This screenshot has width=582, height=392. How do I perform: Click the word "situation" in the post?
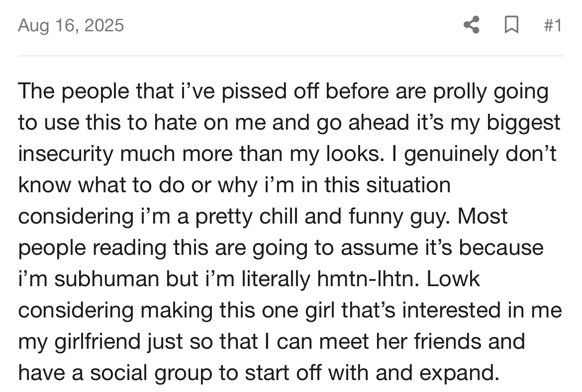[408, 185]
